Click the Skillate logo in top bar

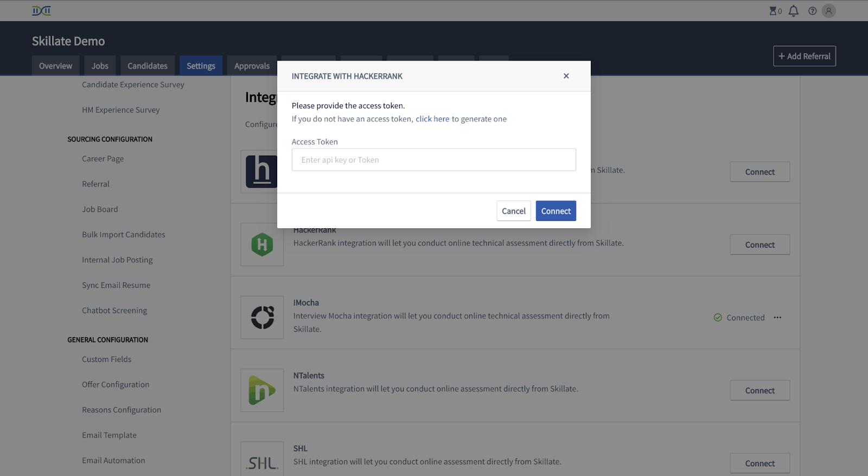click(x=41, y=11)
